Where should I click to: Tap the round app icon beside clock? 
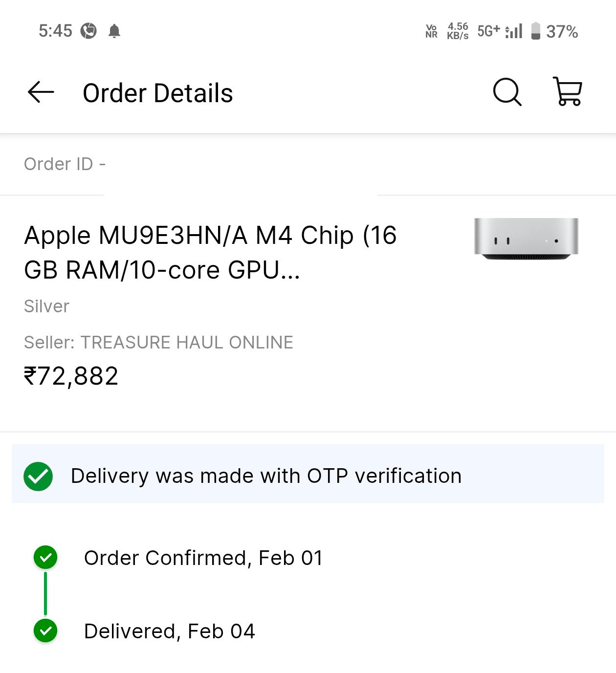click(88, 31)
